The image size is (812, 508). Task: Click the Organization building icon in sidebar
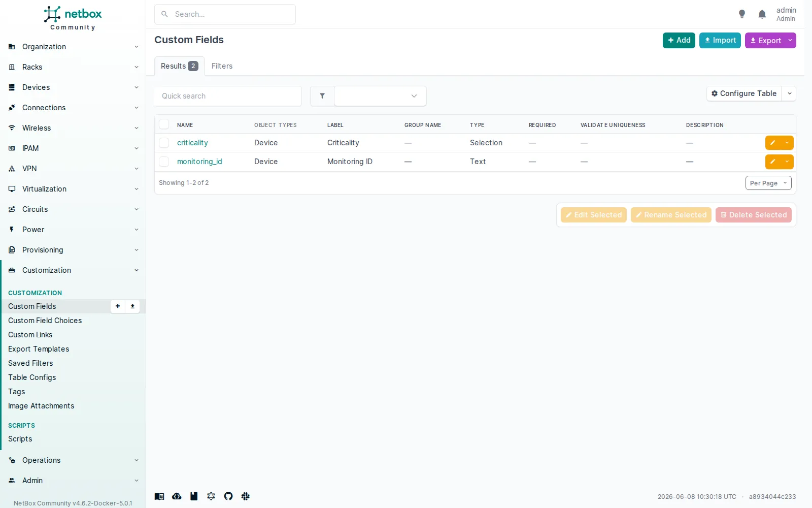click(x=12, y=47)
